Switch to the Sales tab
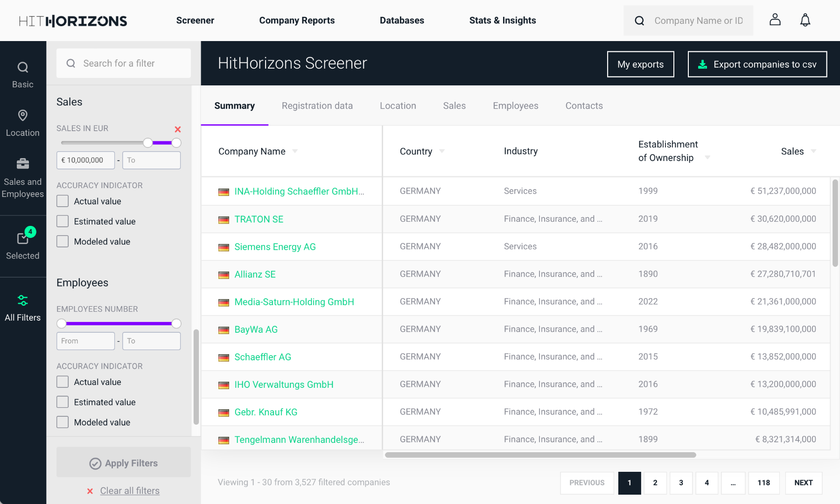840x504 pixels. point(454,105)
